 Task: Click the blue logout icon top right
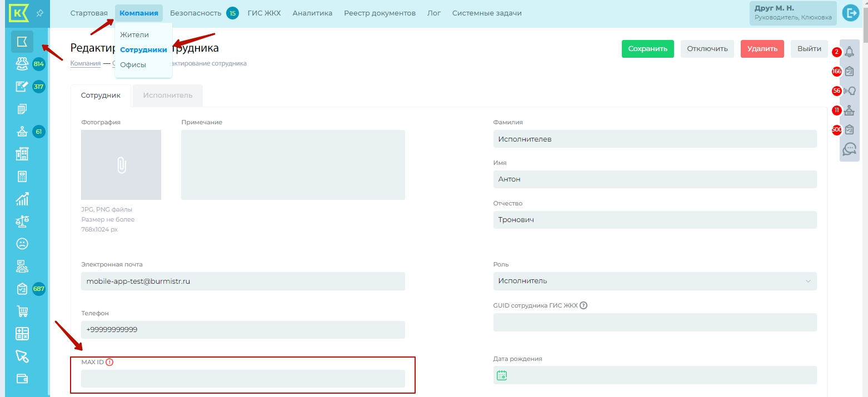point(851,13)
